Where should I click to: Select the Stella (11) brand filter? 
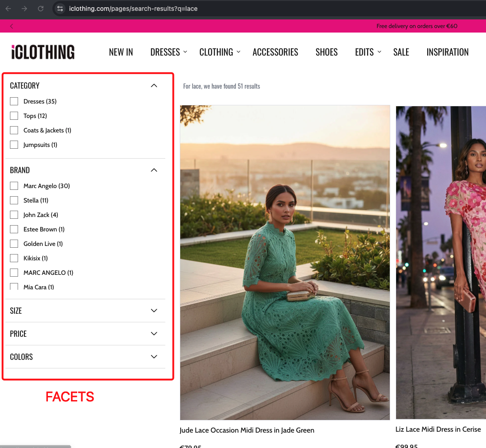[x=14, y=200]
